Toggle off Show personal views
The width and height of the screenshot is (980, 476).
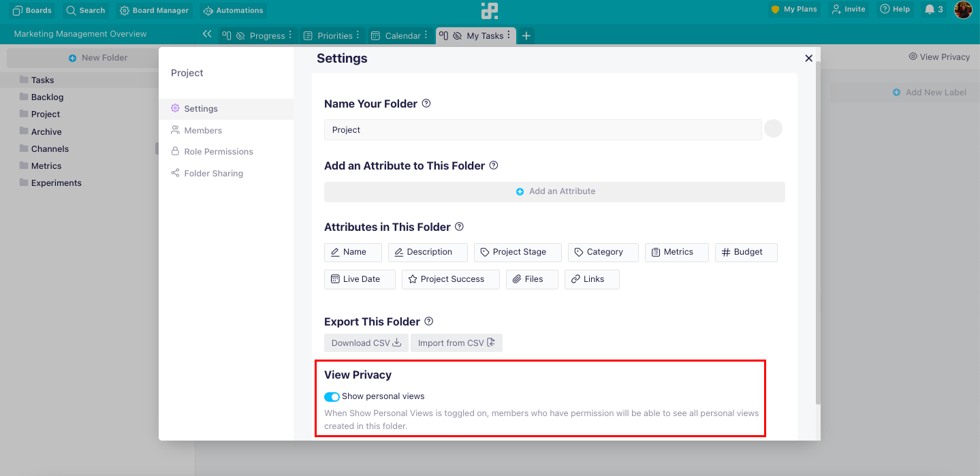(332, 396)
